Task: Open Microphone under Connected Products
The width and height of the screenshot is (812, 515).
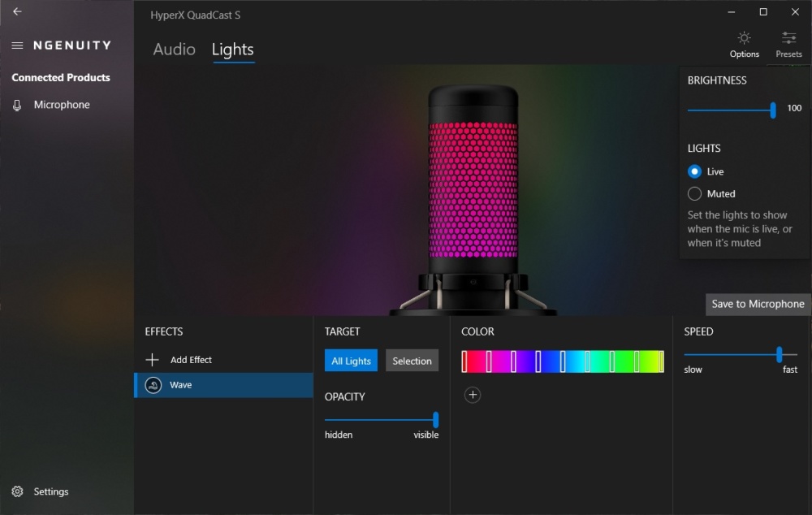Action: pyautogui.click(x=62, y=105)
